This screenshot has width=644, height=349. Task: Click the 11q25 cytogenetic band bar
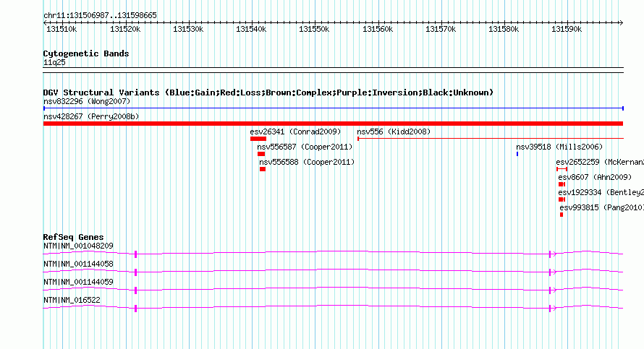tap(334, 70)
